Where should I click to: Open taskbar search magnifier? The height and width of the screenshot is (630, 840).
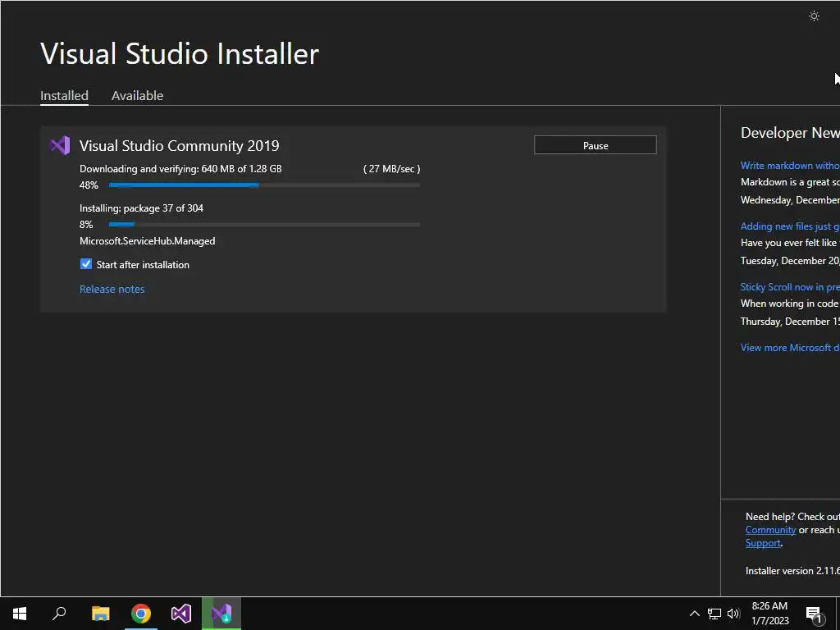point(59,614)
